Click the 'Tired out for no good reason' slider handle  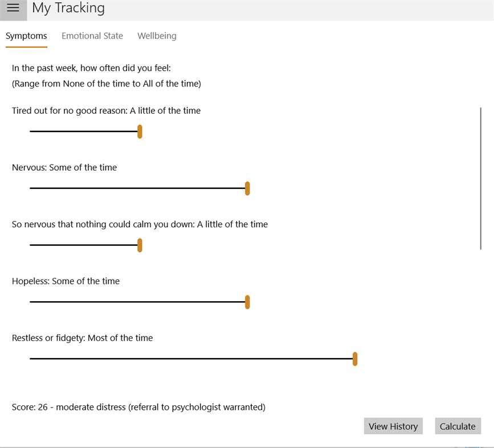tap(140, 131)
